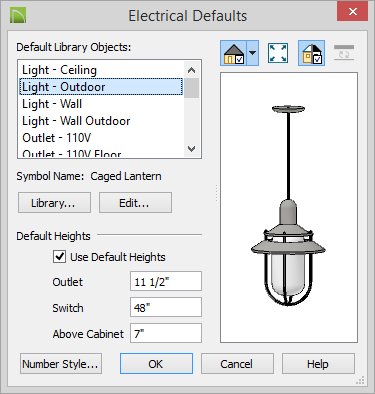
Task: Click the grayed rotate view icon
Action: pos(344,53)
